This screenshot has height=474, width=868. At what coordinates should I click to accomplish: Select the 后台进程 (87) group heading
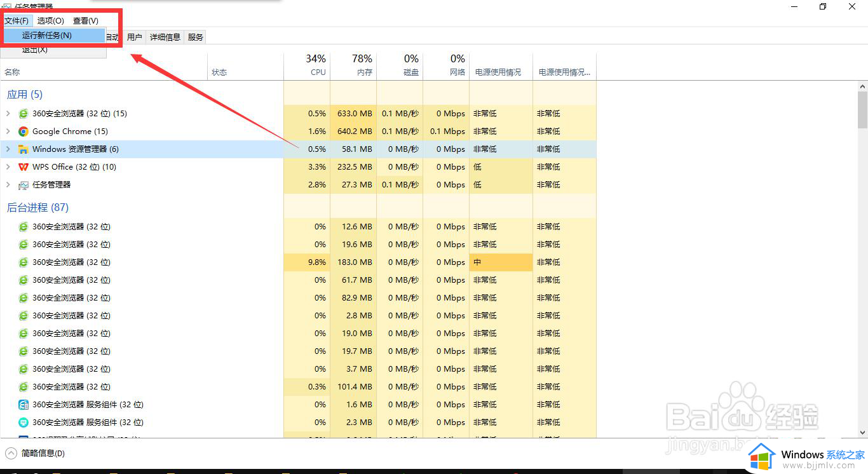pos(37,208)
